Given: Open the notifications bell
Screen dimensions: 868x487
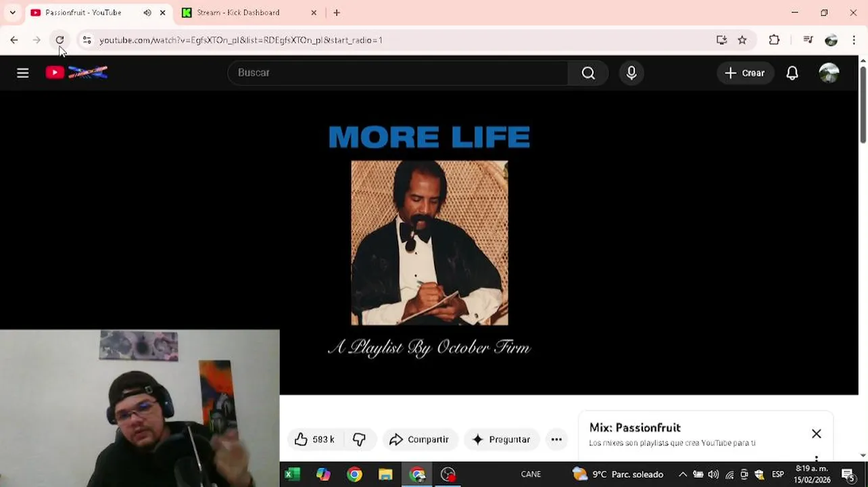Looking at the screenshot, I should tap(792, 73).
